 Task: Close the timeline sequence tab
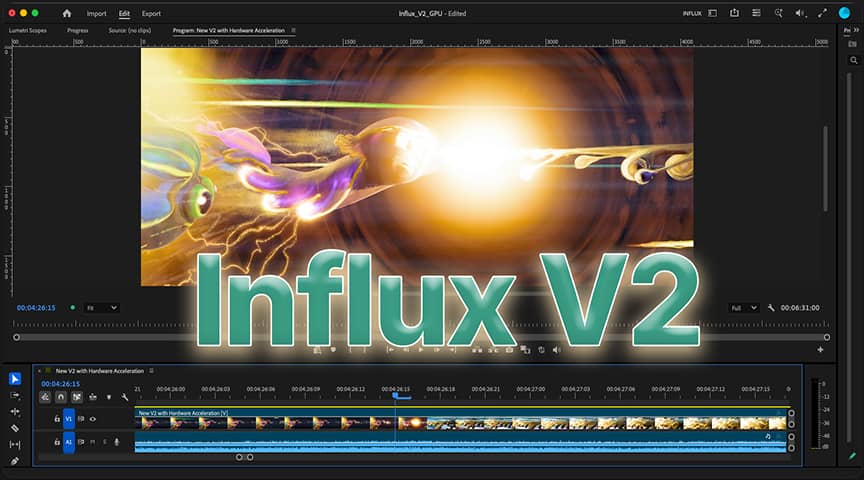[x=39, y=371]
